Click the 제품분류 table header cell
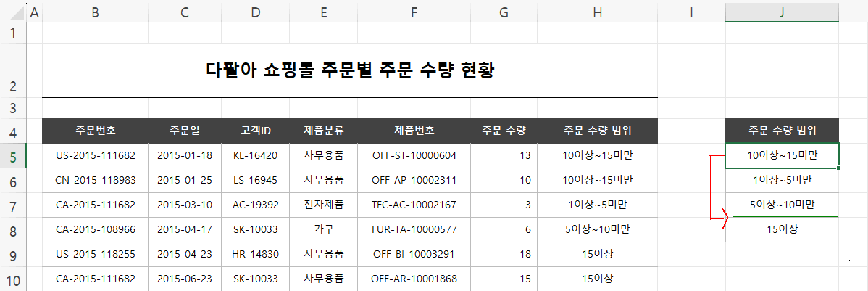 (x=323, y=131)
